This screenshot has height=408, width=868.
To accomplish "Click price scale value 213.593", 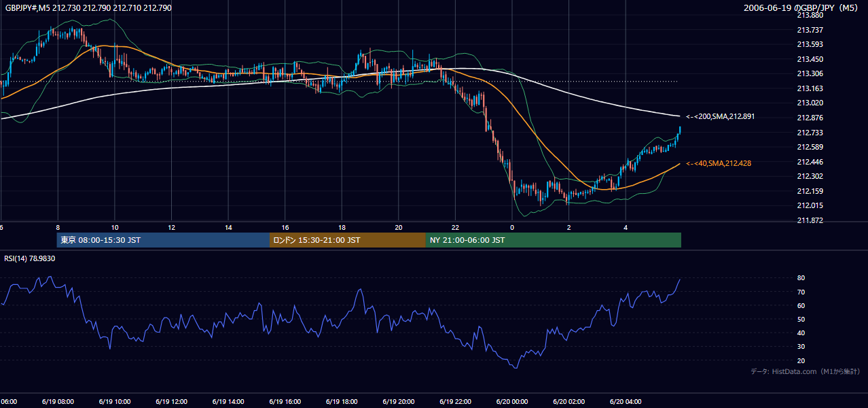I will pyautogui.click(x=809, y=45).
